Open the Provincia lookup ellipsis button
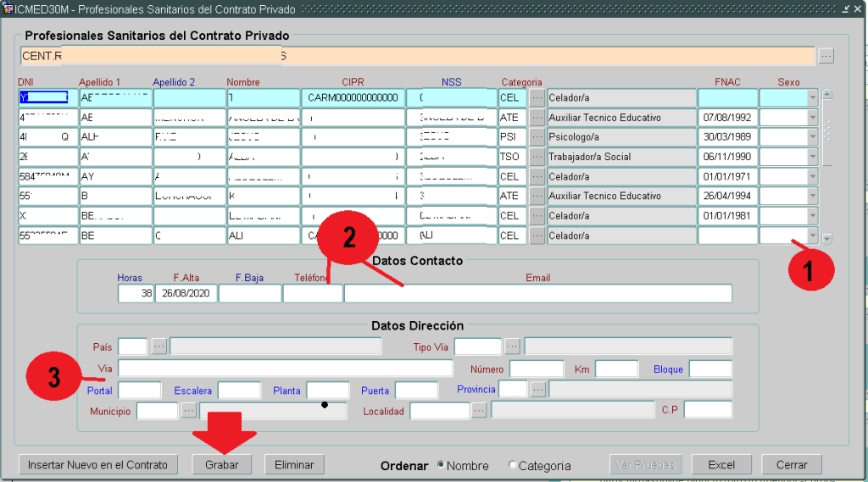The image size is (868, 482). 538,389
